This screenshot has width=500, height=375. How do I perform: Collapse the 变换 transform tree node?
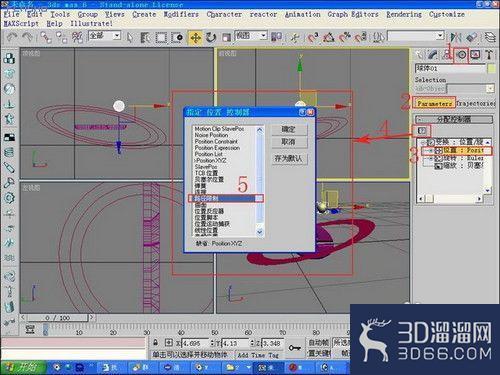click(x=423, y=142)
